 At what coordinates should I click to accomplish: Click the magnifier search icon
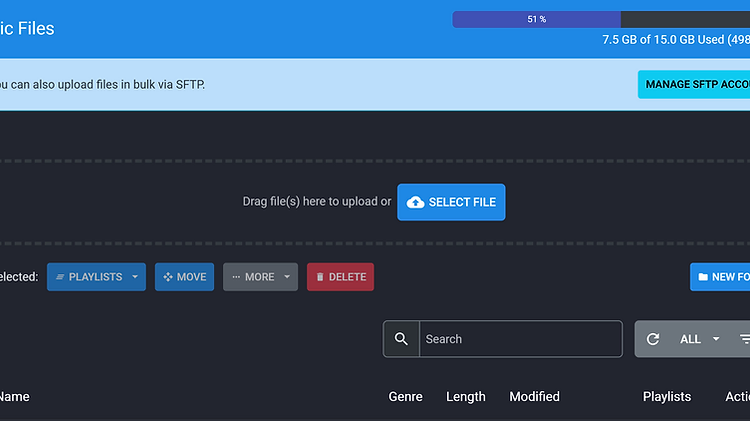click(401, 339)
